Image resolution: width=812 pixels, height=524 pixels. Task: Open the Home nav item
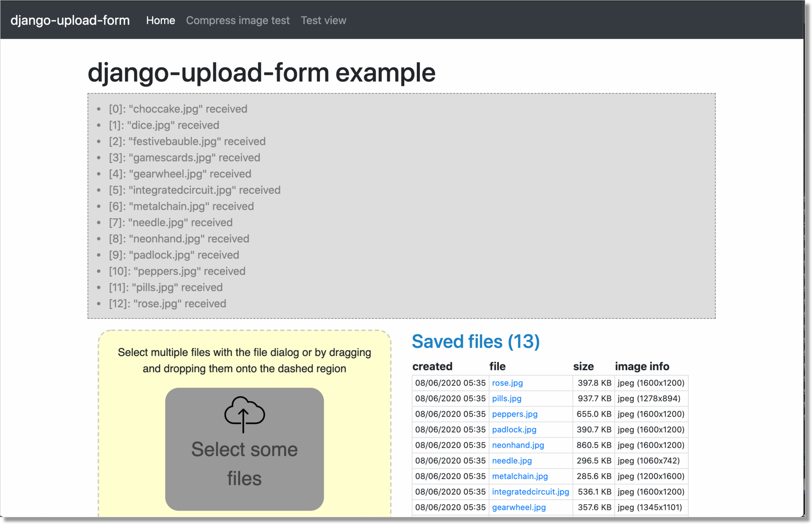160,21
